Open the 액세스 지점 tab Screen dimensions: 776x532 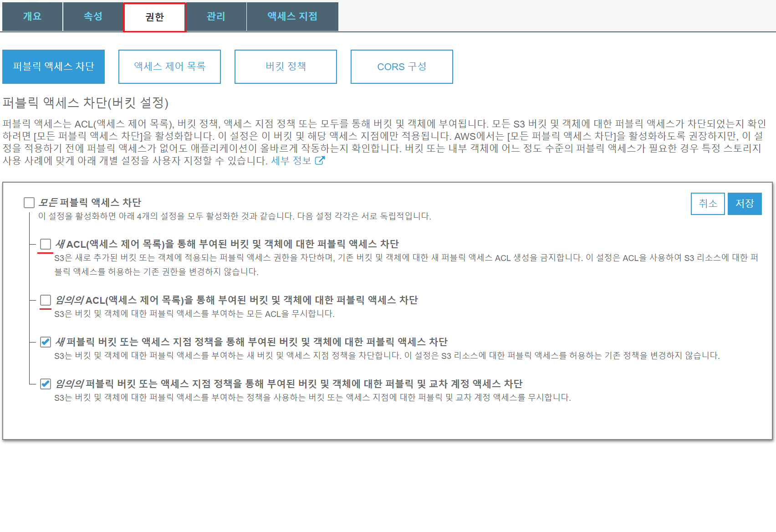pos(292,16)
